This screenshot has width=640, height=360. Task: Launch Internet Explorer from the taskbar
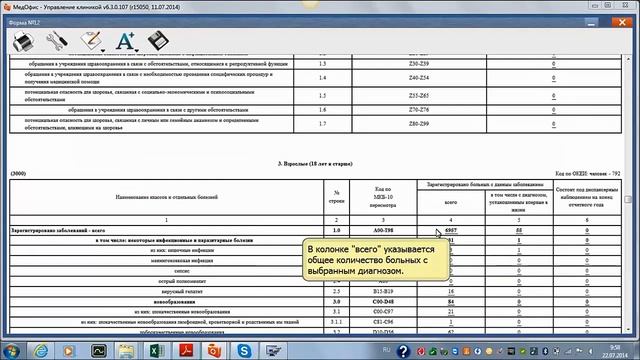tap(40, 351)
